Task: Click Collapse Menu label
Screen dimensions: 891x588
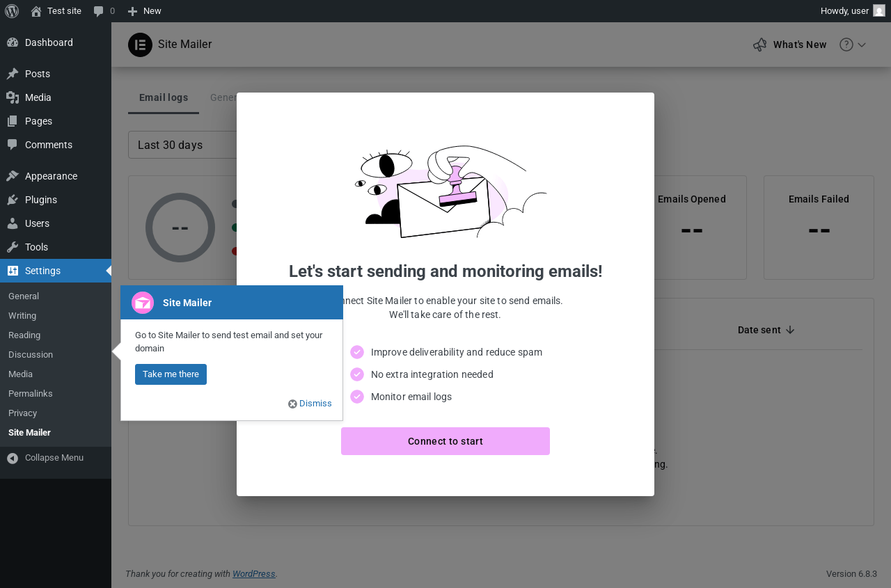Action: 54,458
